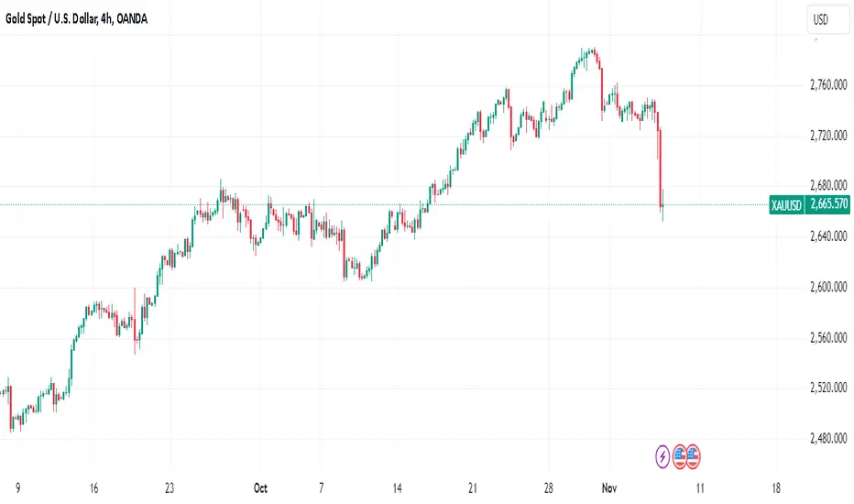Click date 23 on the time axis
This screenshot has width=854, height=504.
point(170,488)
